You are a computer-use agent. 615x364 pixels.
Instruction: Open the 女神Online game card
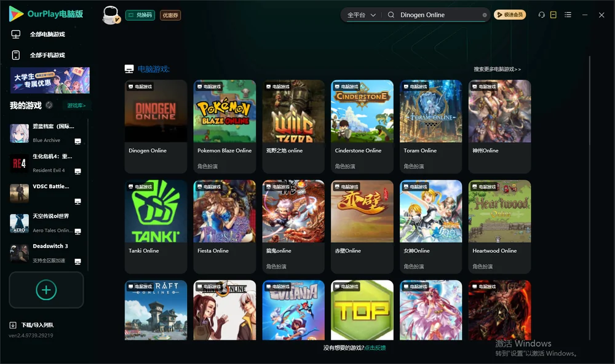pos(430,227)
